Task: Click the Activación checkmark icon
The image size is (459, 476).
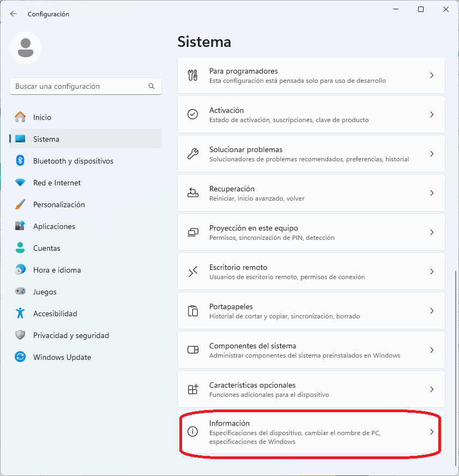Action: pos(193,115)
